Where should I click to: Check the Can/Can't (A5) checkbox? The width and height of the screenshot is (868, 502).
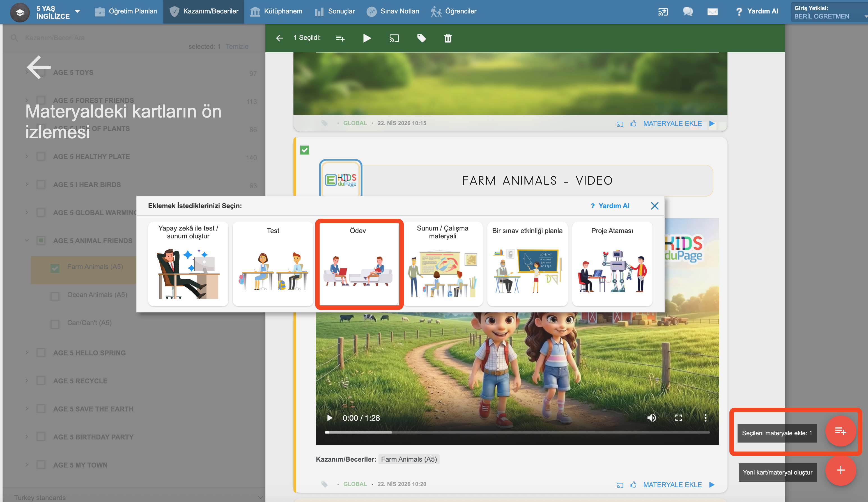(55, 324)
